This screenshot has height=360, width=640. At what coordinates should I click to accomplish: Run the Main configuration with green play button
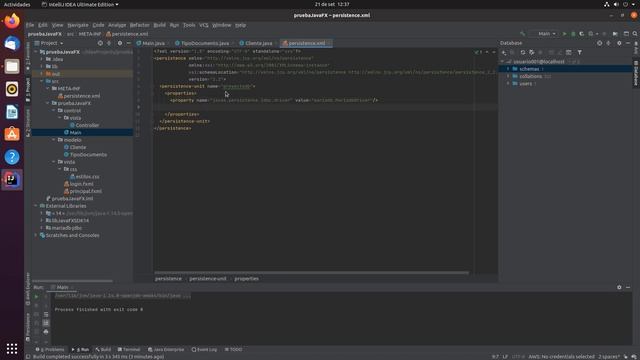point(564,34)
